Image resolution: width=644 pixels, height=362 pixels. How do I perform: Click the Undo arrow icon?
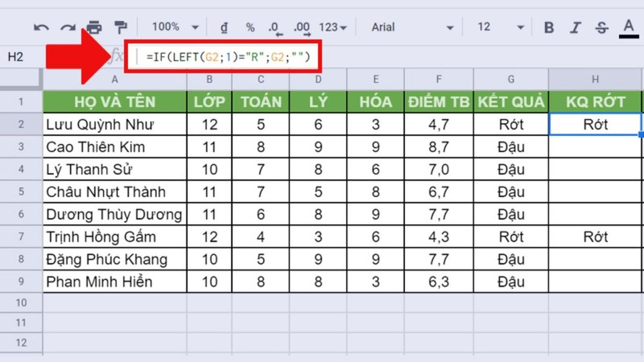tap(41, 27)
